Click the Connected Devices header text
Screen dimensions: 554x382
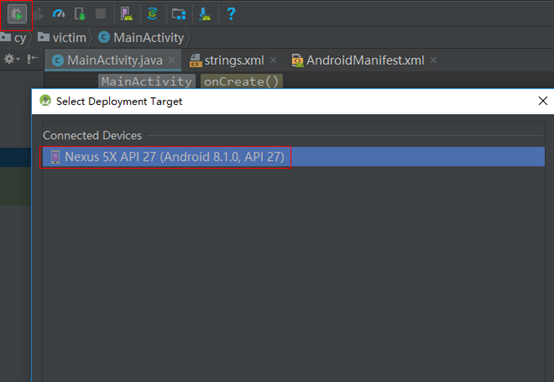92,136
